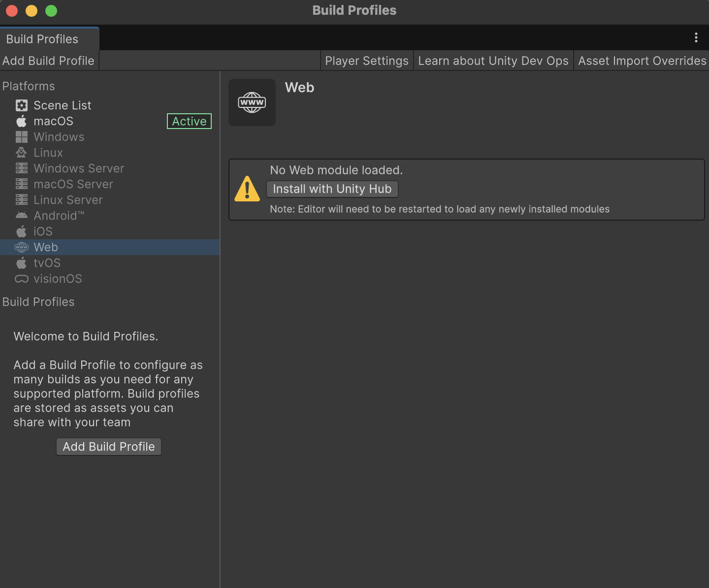Click the green Active badge on macOS
The width and height of the screenshot is (709, 588).
coord(190,121)
